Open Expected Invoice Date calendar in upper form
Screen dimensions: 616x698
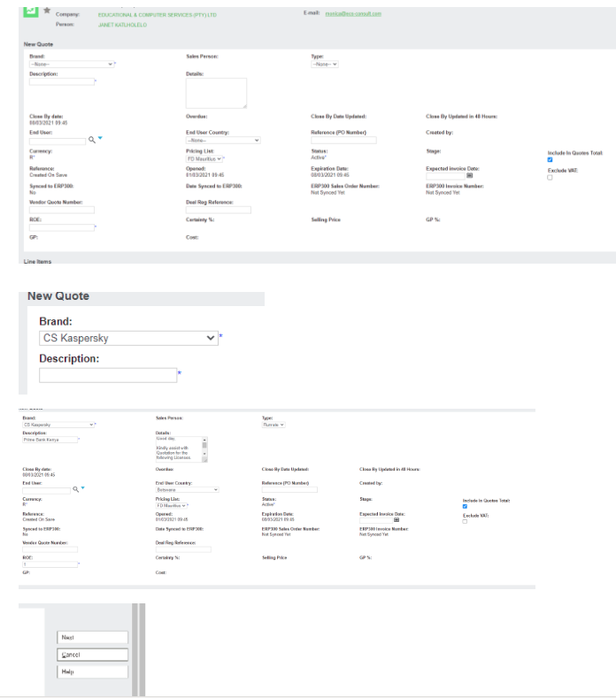pos(470,174)
